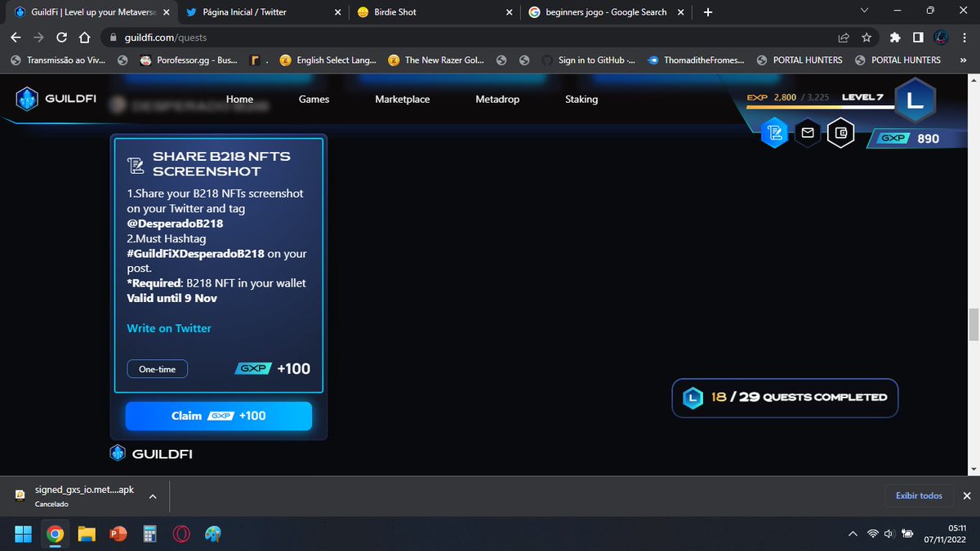Click the Valid until 9 Nov text
This screenshot has width=980, height=551.
click(x=171, y=298)
